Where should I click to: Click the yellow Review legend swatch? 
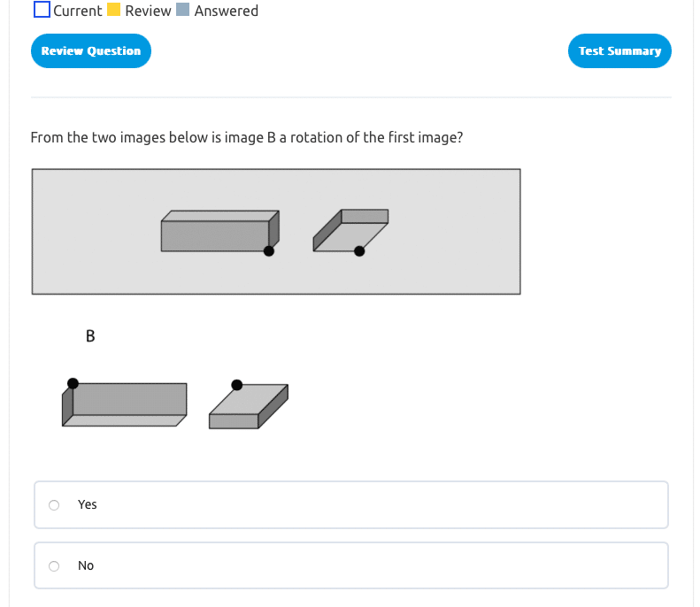(114, 11)
